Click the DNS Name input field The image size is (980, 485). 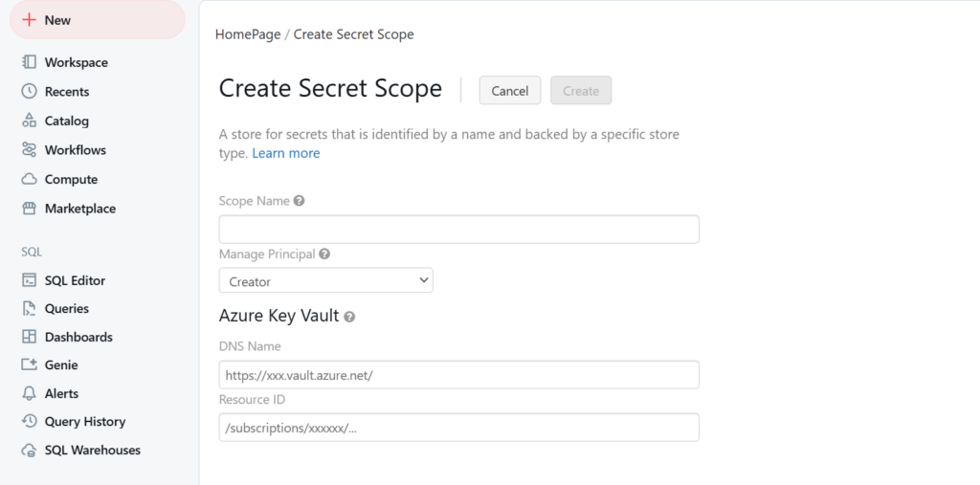pos(458,375)
